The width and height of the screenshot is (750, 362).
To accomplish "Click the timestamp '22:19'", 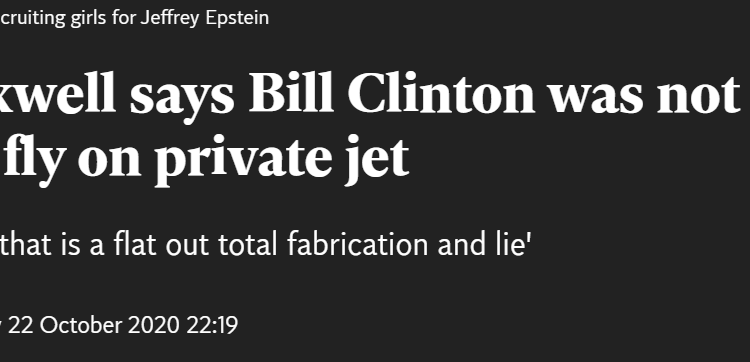I will click(x=212, y=326).
